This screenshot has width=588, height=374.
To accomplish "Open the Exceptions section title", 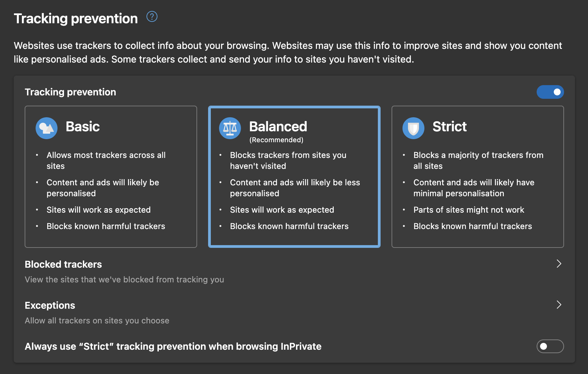I will [50, 305].
